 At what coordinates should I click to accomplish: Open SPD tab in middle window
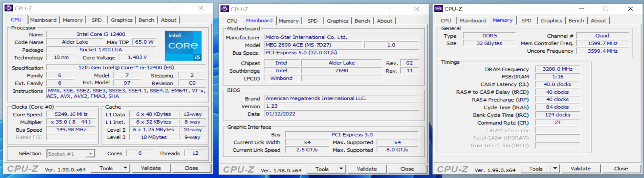click(x=313, y=21)
